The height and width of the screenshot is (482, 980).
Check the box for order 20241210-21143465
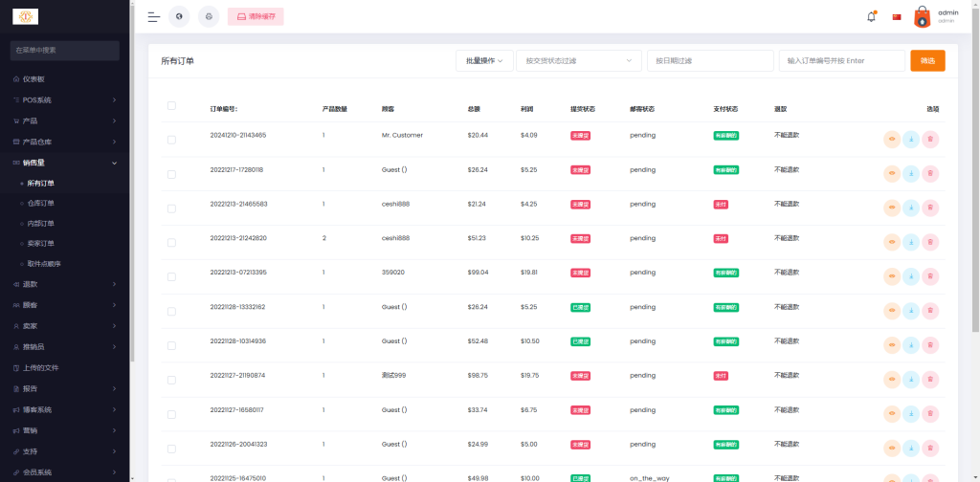(x=171, y=140)
